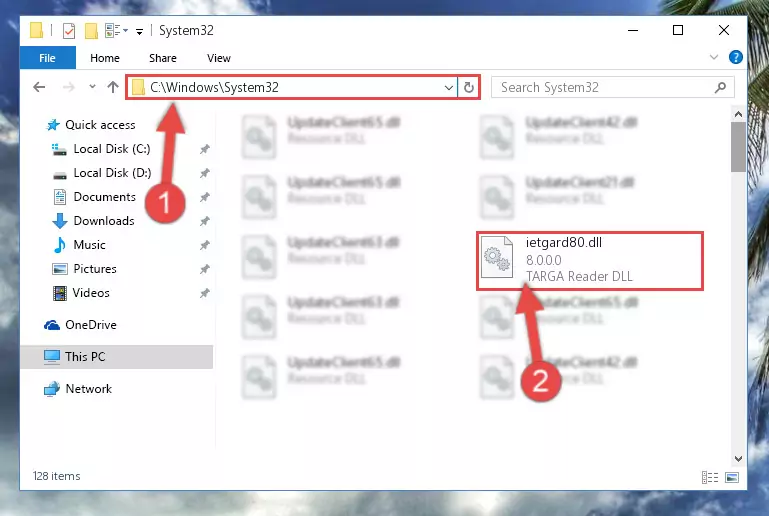Expand the address bar history dropdown
This screenshot has height=516, width=769.
pyautogui.click(x=449, y=87)
